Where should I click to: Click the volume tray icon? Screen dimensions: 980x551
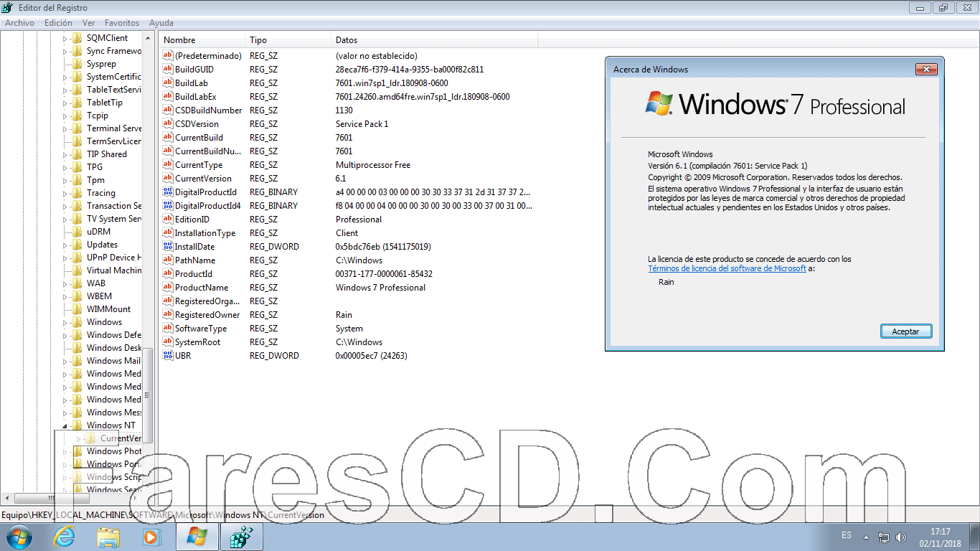(x=900, y=537)
